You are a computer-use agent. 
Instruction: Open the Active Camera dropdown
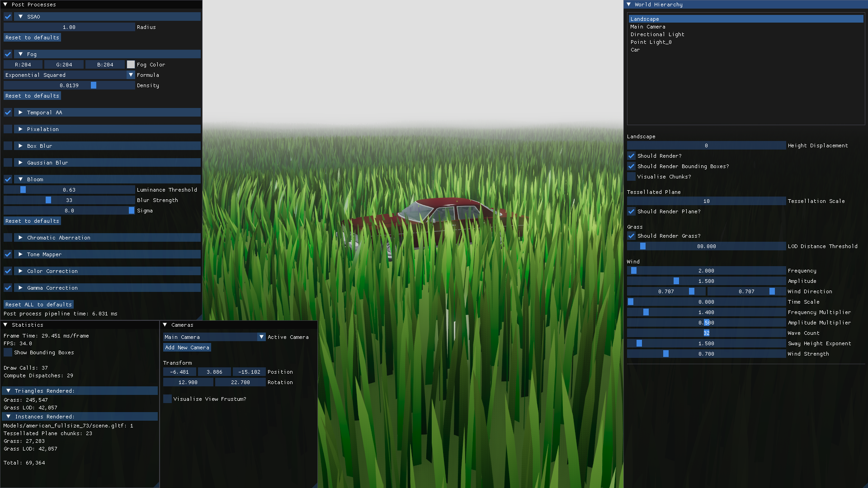click(x=261, y=337)
